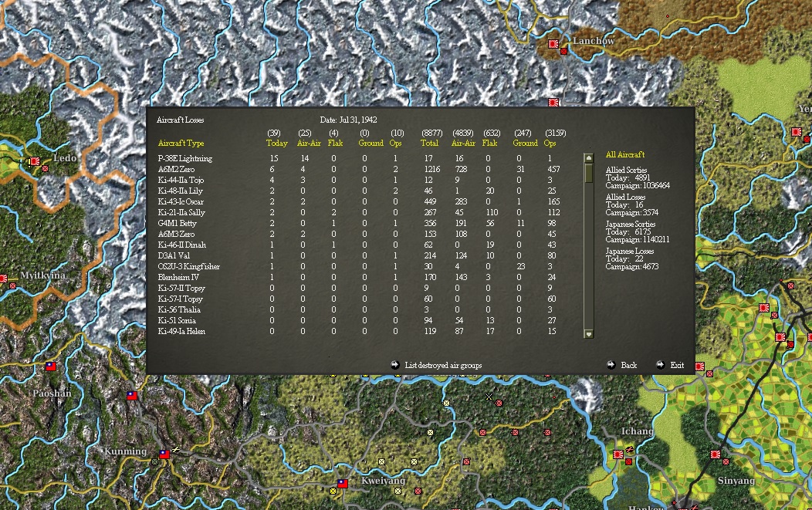
Task: Sort by the Total column header
Action: click(429, 143)
